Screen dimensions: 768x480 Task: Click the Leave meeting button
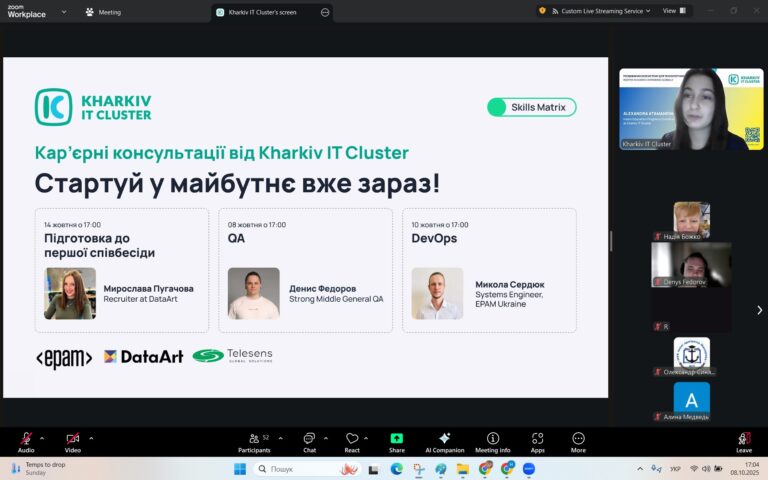click(744, 442)
